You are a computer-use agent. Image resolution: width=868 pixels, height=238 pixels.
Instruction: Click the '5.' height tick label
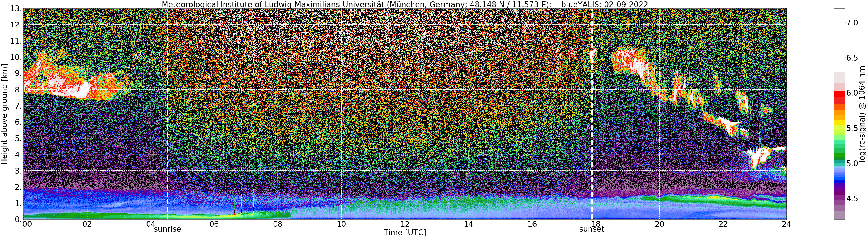[18, 138]
